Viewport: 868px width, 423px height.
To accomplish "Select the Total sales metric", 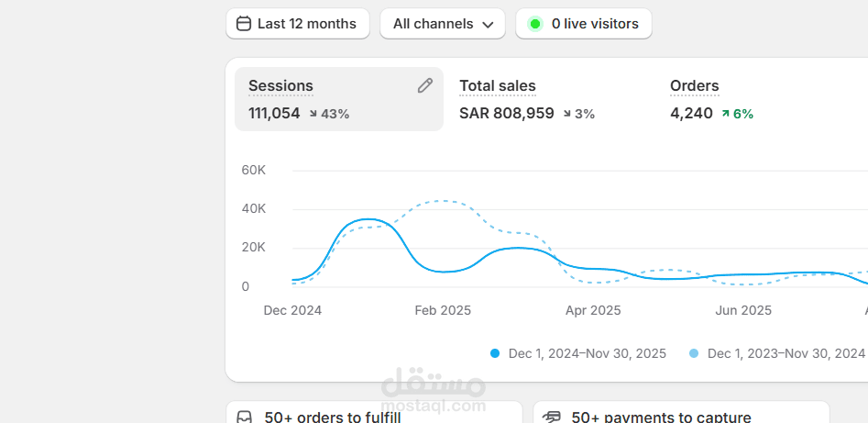I will tap(498, 86).
